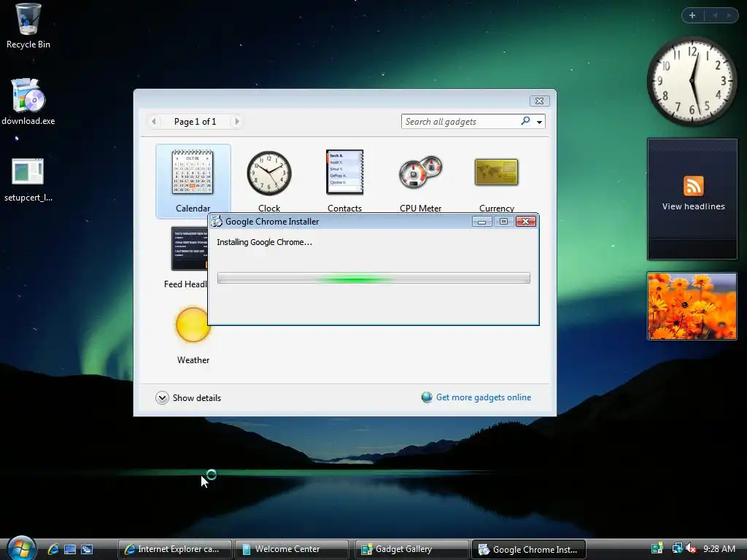Select the Weather gadget sun icon
The width and height of the screenshot is (747, 560).
coord(193,324)
